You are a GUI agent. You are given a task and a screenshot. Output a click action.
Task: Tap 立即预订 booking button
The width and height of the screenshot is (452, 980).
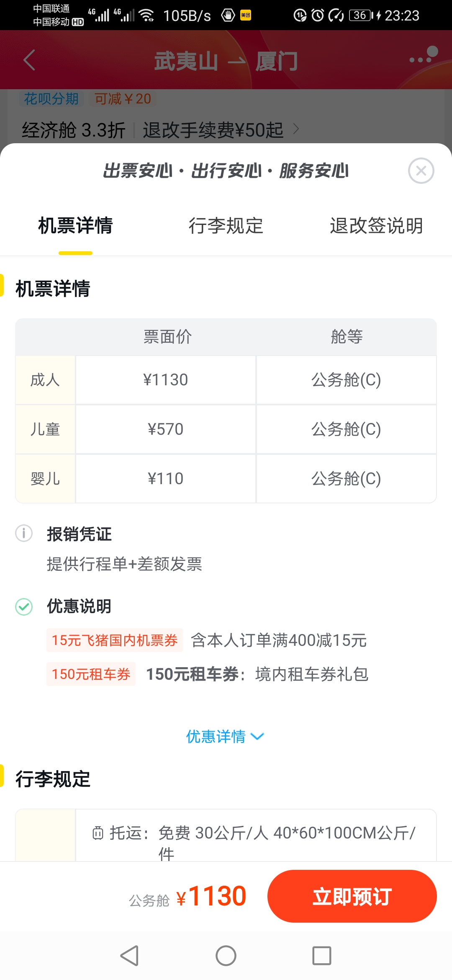(352, 896)
